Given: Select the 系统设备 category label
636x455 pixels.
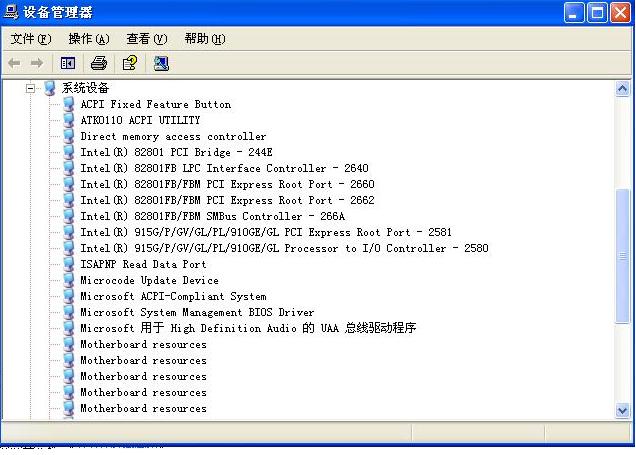Looking at the screenshot, I should tap(85, 88).
